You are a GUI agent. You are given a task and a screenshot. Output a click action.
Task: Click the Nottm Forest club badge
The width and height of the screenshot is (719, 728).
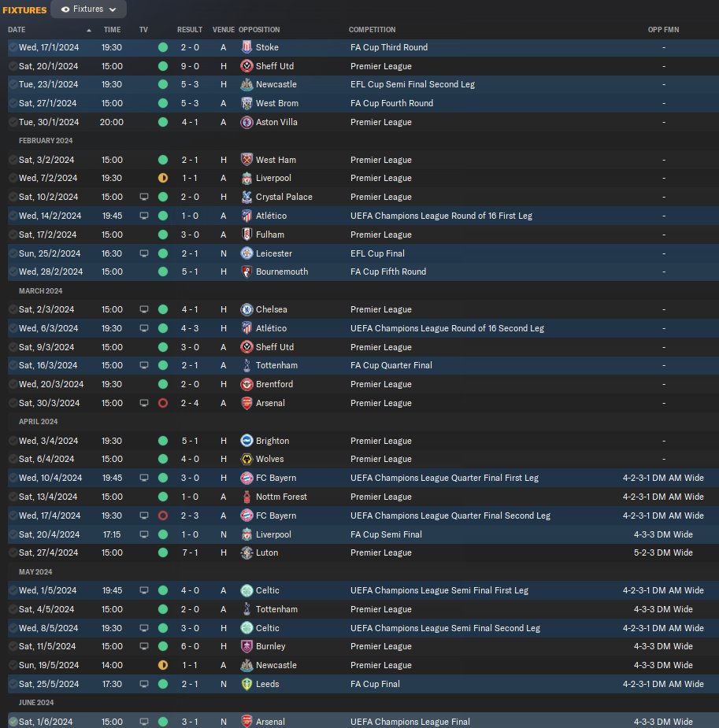[246, 497]
